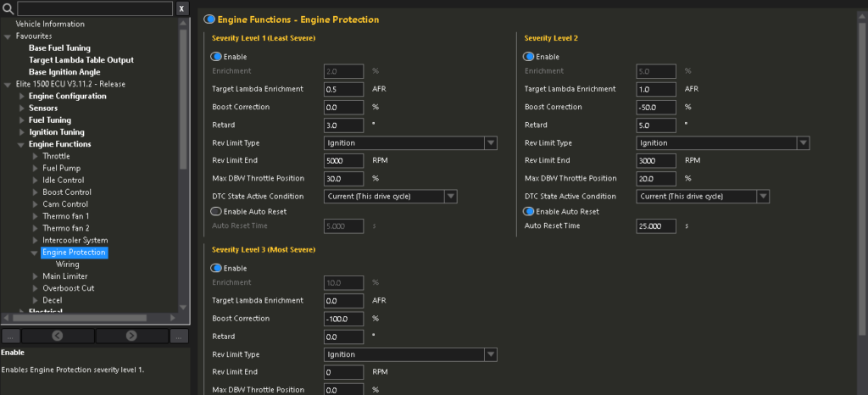
Task: Click Severity Level 2 Auto Reset Time field
Action: 655,226
